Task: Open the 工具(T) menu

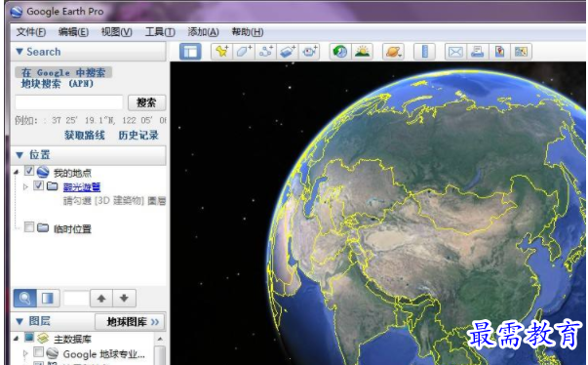Action: pos(160,32)
